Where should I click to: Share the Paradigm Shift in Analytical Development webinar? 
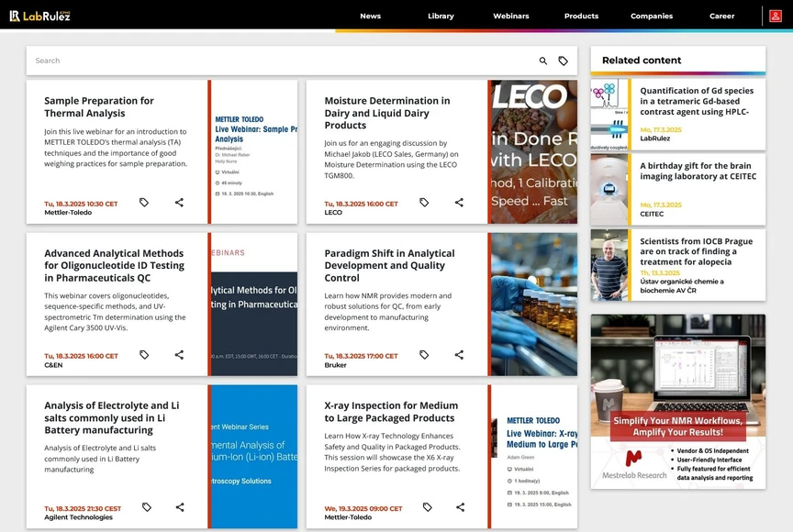(459, 355)
